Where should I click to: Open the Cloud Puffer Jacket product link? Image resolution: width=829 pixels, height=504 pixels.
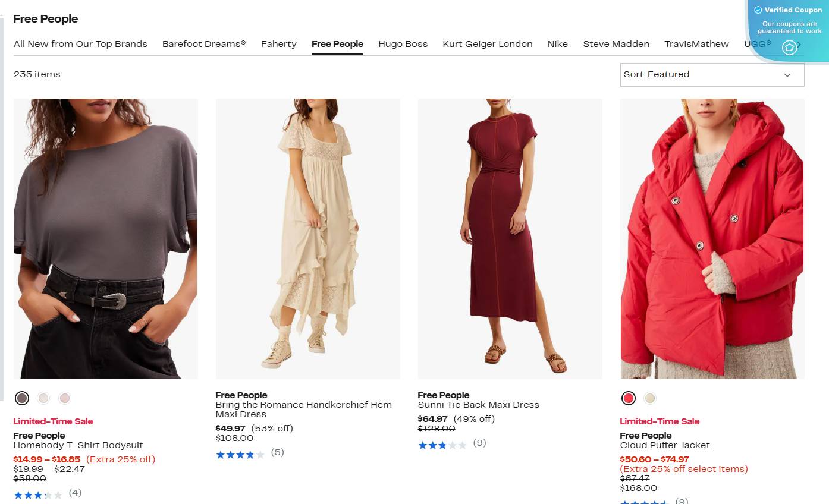pos(664,445)
